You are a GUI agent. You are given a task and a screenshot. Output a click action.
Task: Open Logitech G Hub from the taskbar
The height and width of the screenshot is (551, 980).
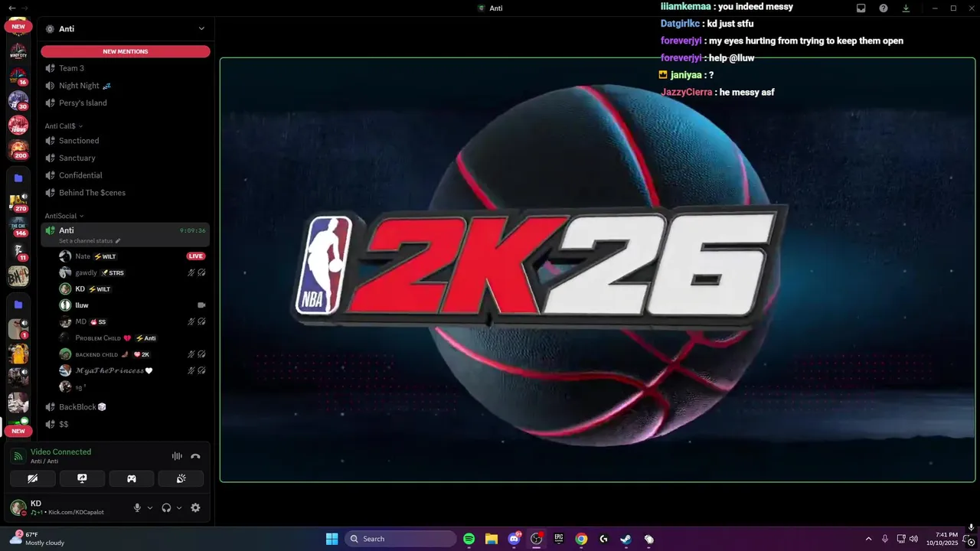coord(603,539)
